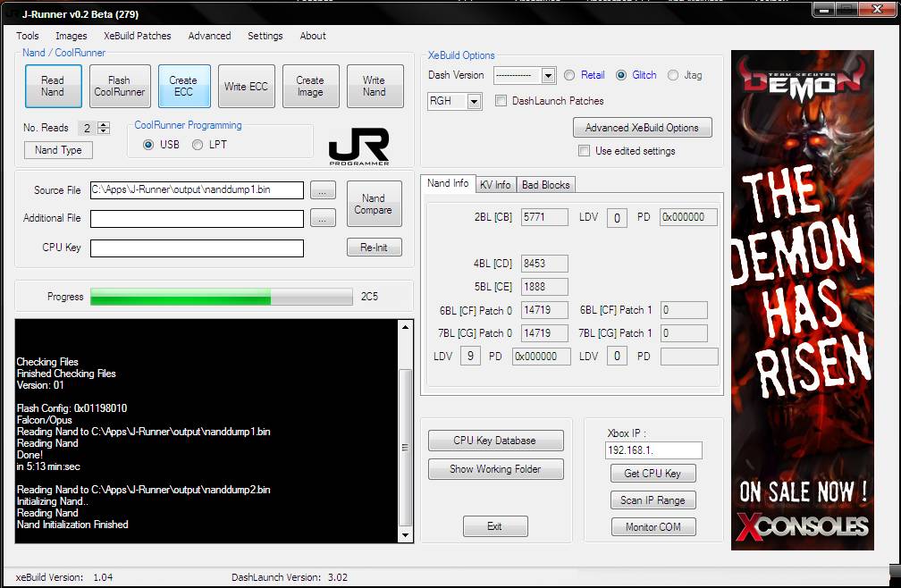Focus the Source File path field
901x588 pixels.
pyautogui.click(x=197, y=190)
